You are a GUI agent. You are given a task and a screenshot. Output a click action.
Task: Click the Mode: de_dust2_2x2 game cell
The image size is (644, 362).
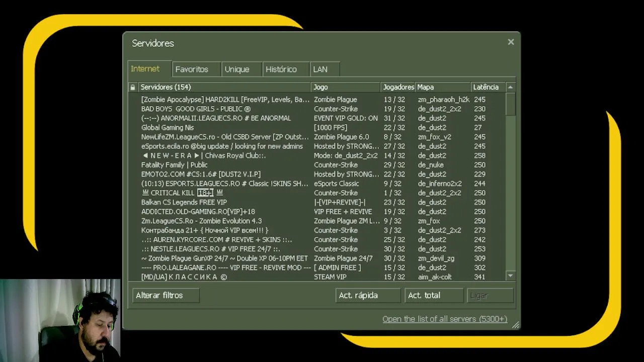[346, 155]
